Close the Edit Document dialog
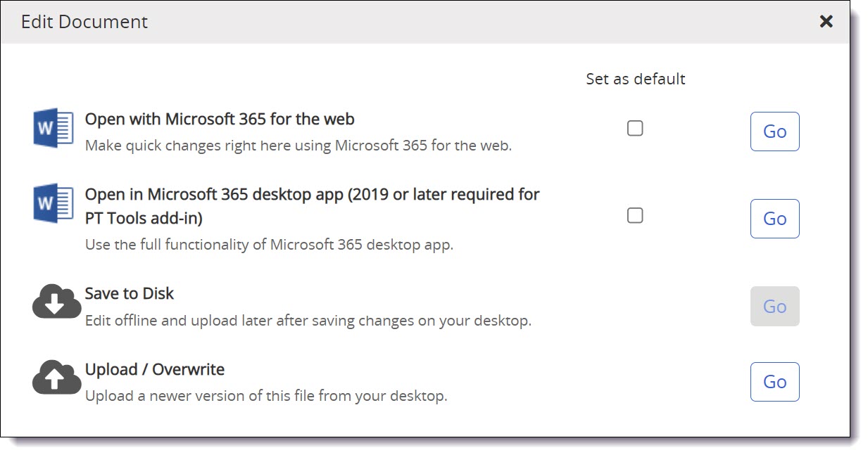 click(x=826, y=21)
